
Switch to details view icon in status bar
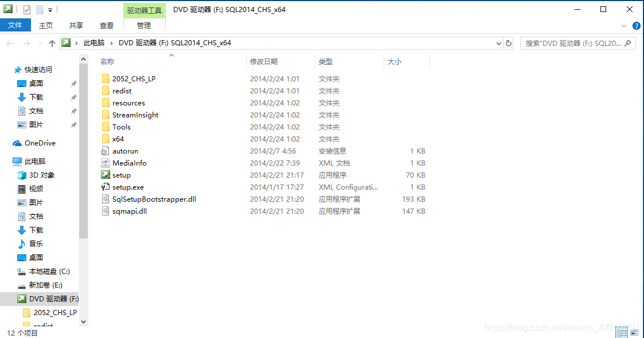pyautogui.click(x=622, y=332)
